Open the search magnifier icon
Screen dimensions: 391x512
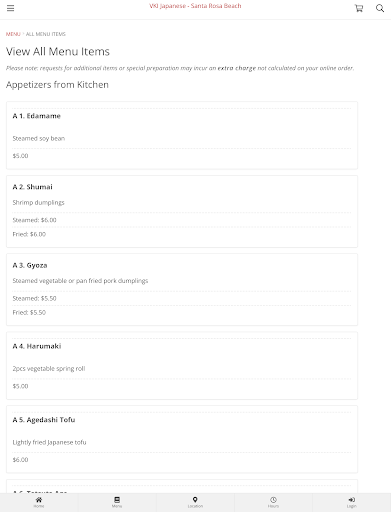pos(380,8)
